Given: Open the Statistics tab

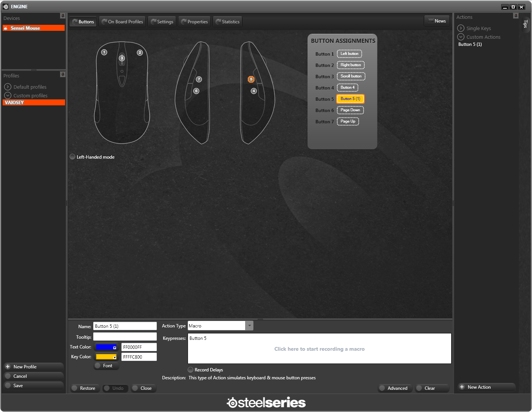Looking at the screenshot, I should [x=227, y=22].
